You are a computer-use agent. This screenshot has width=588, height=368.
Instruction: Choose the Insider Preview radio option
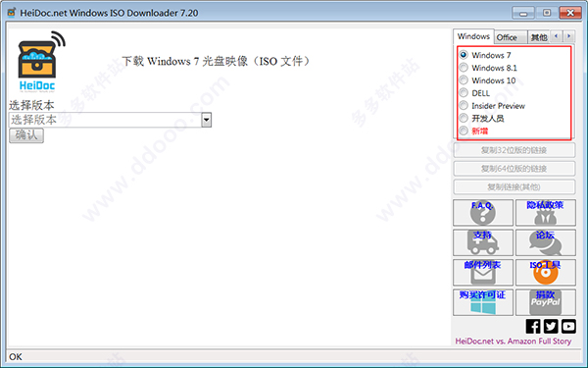[x=464, y=105]
